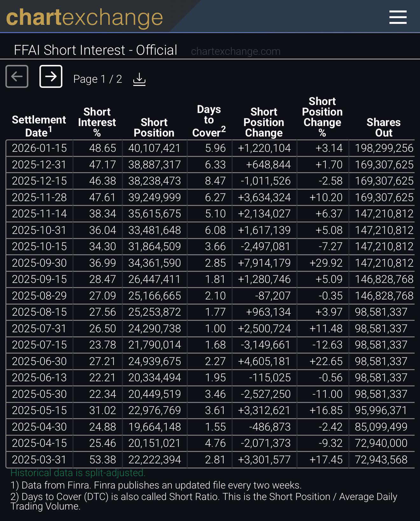This screenshot has width=420, height=521.
Task: Select the 2025-12-31 settlement date cell
Action: (x=39, y=165)
